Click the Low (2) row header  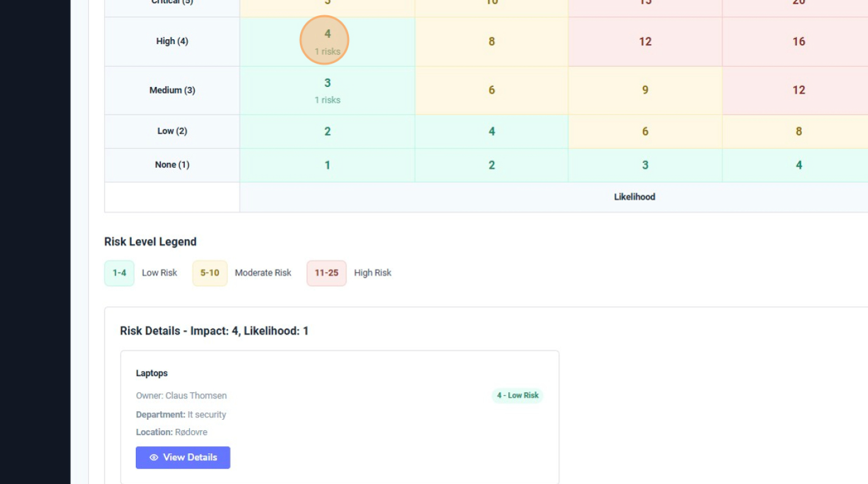point(172,130)
